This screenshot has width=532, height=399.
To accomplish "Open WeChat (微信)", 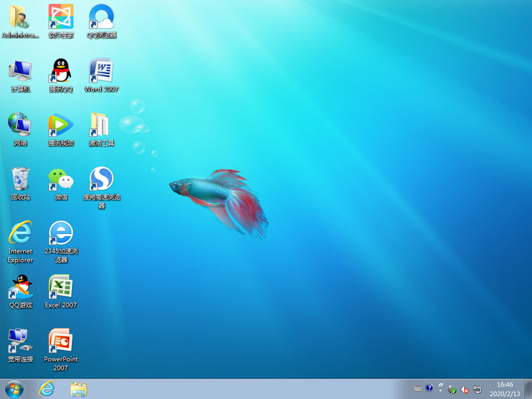I will 60,180.
